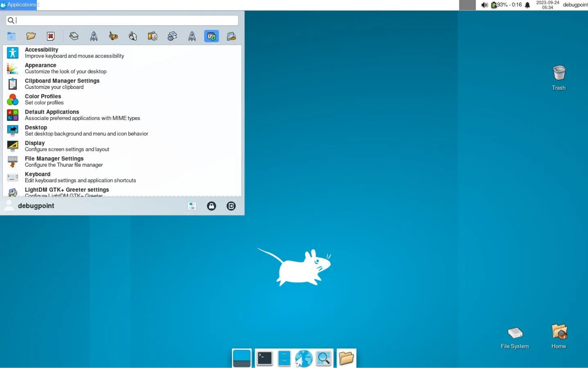Click the search input field
Image resolution: width=588 pixels, height=368 pixels.
(122, 20)
